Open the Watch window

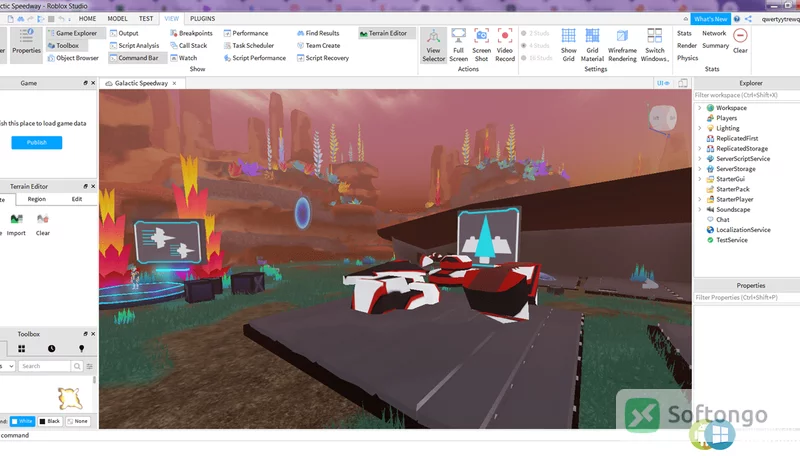184,58
